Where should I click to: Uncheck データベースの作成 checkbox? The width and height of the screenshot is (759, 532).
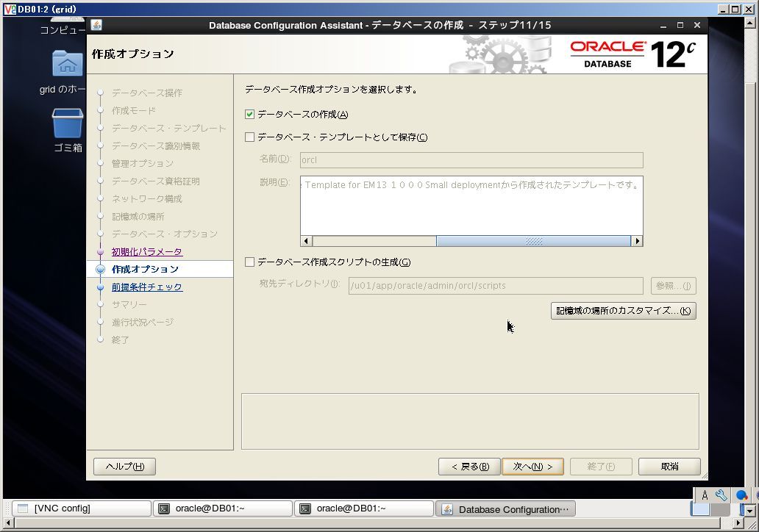(250, 115)
